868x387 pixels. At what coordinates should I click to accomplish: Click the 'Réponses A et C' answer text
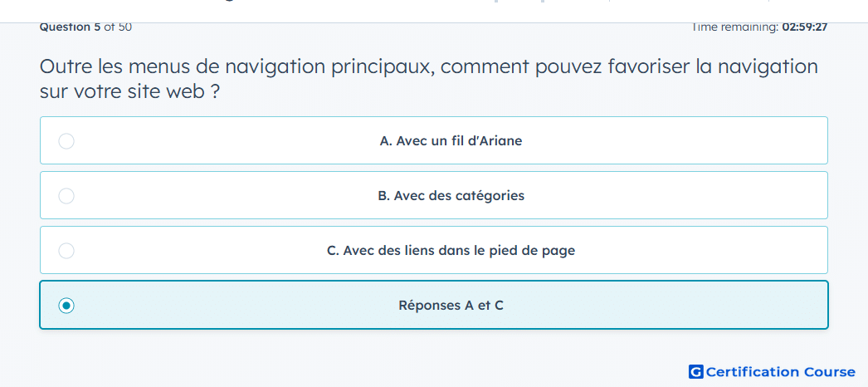coord(451,306)
